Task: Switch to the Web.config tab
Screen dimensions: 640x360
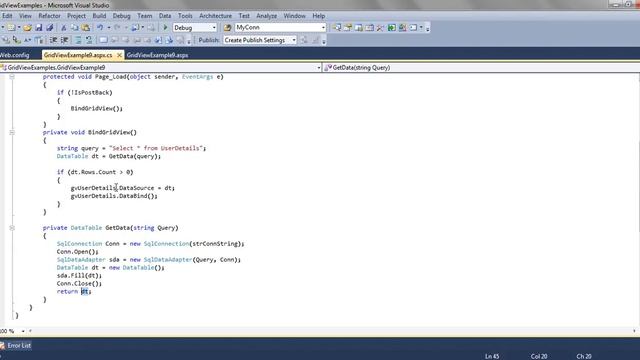Action: (x=15, y=55)
